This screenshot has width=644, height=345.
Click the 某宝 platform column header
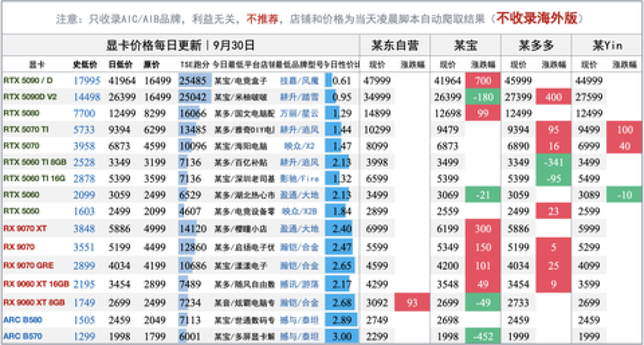click(465, 45)
